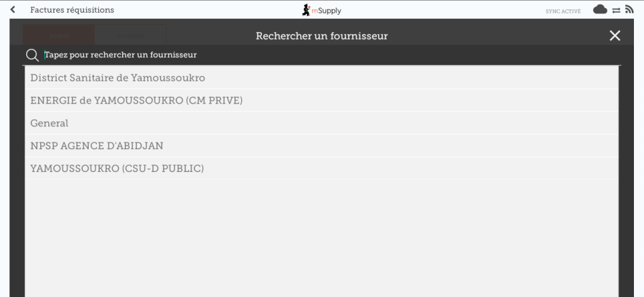Viewport: 644px width, 297px height.
Task: Click the dimmed outlined button behind dialog header
Action: click(130, 34)
